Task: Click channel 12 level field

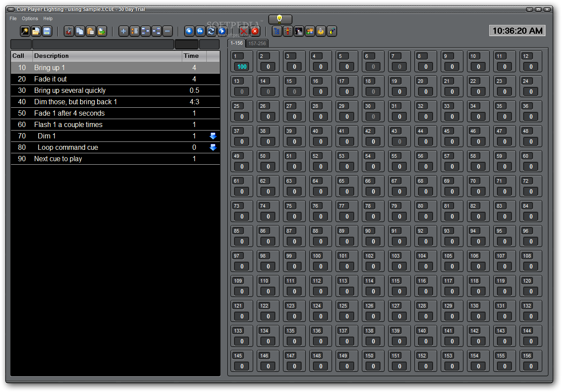Action: pyautogui.click(x=531, y=67)
